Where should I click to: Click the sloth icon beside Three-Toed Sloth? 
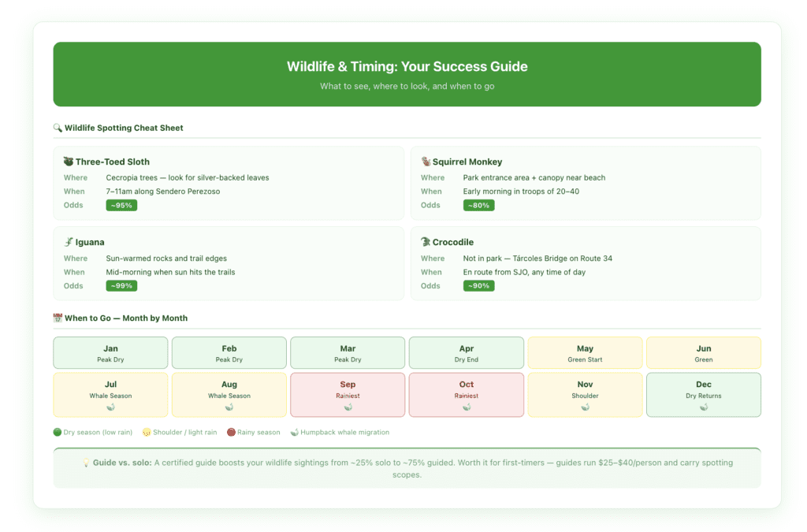(69, 162)
